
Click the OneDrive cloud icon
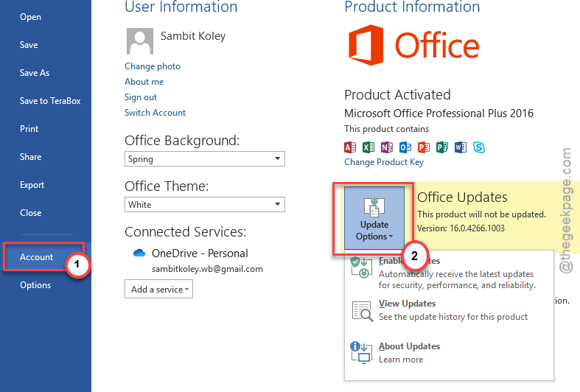[x=139, y=253]
